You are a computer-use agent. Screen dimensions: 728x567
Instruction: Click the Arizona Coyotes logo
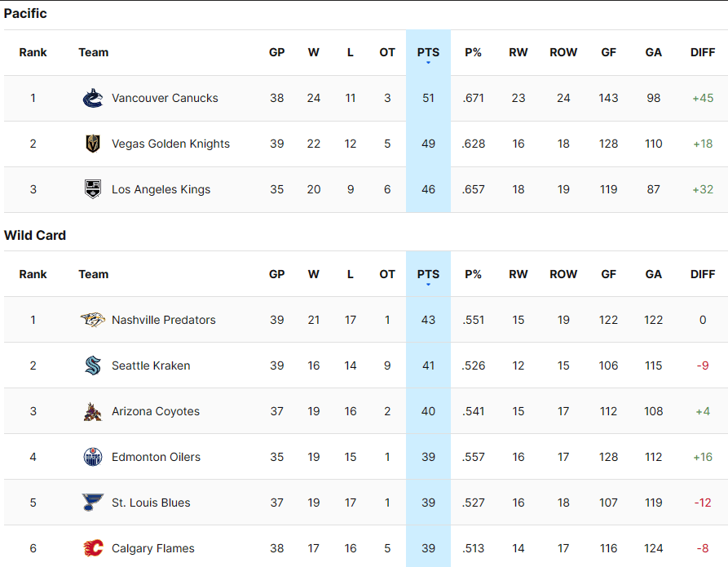93,411
